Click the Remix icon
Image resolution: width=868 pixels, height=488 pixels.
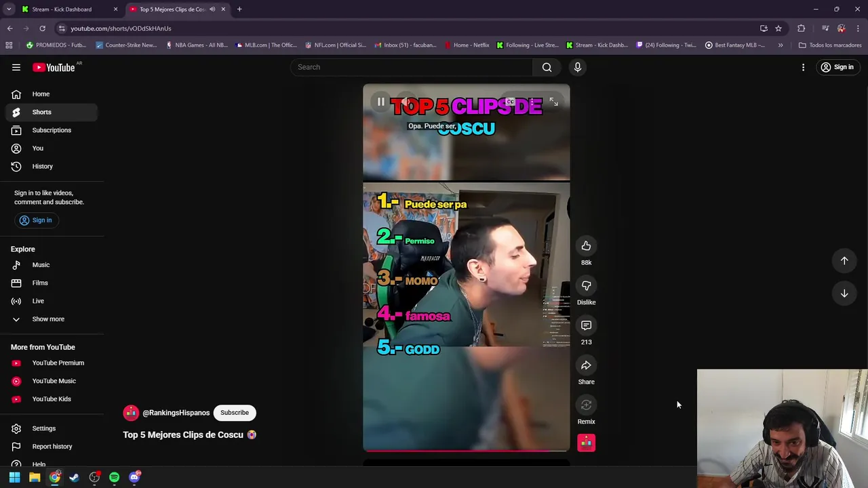(586, 405)
